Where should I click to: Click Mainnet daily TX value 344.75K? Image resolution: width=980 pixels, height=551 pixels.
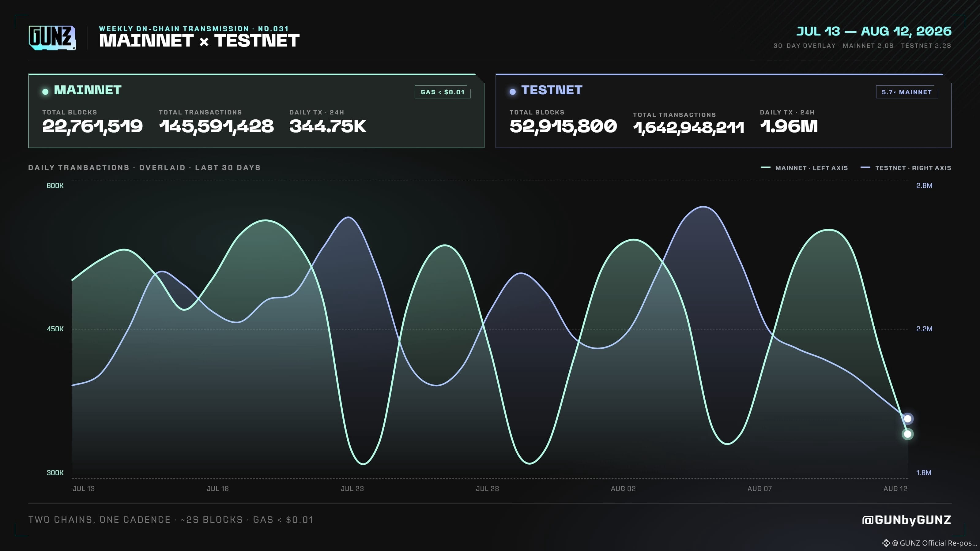click(328, 126)
